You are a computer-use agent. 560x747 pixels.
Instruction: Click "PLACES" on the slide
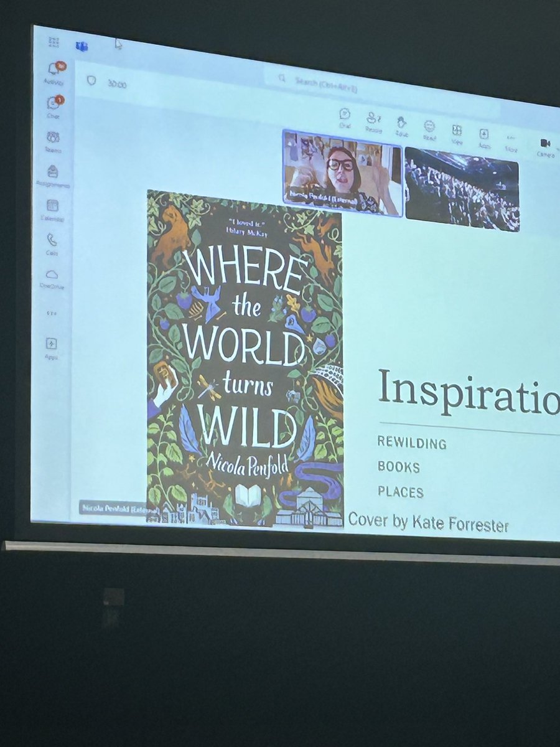[x=401, y=492]
